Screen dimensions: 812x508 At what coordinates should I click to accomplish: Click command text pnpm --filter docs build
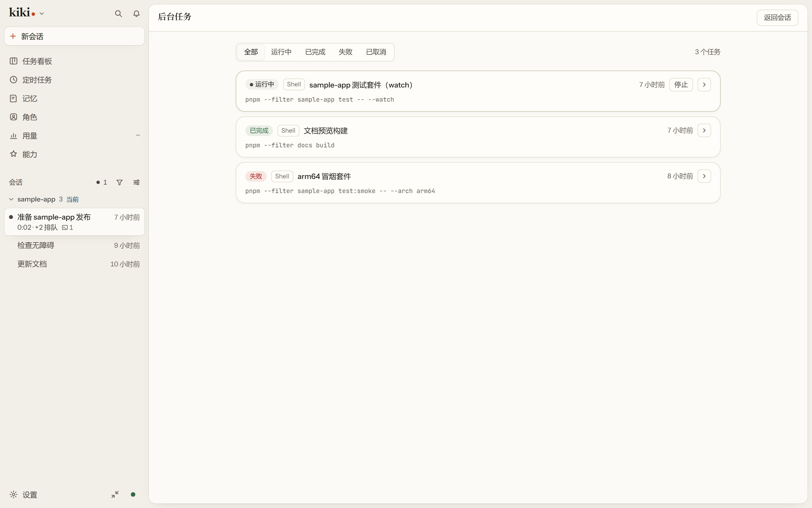coord(290,145)
